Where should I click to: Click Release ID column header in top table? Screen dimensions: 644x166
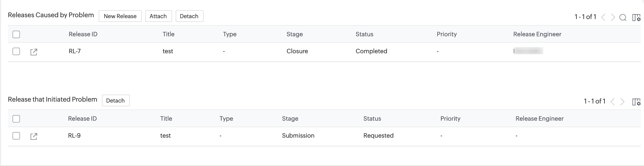83,34
